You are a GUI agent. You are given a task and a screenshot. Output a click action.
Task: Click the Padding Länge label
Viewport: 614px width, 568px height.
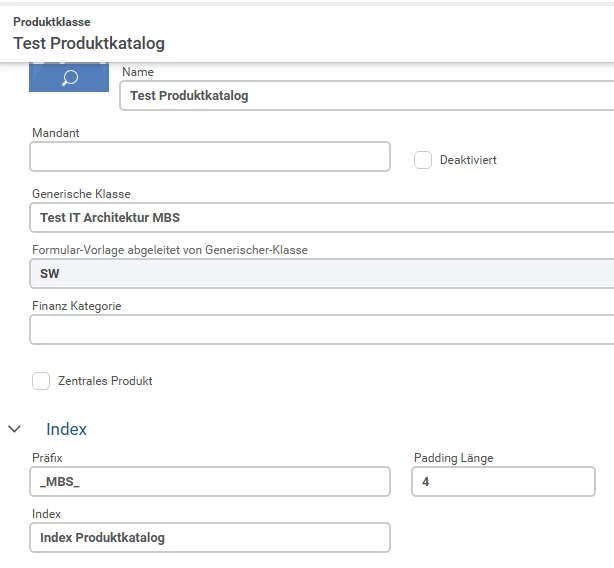point(453,458)
